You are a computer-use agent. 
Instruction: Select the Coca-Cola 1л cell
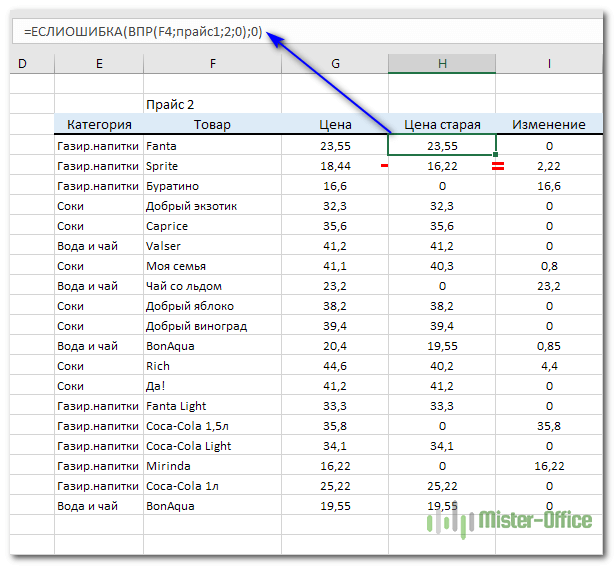pyautogui.click(x=213, y=485)
